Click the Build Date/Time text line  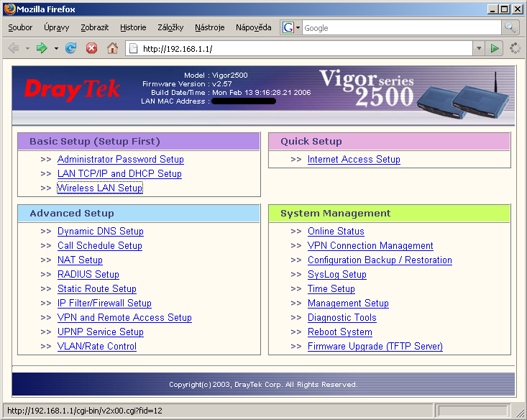[231, 93]
